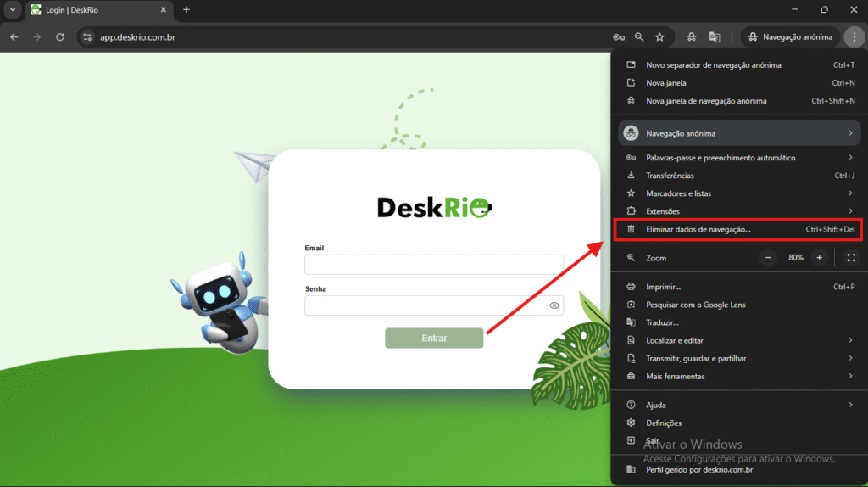Open site information icon beside the URL
The height and width of the screenshot is (487, 868).
[x=87, y=37]
